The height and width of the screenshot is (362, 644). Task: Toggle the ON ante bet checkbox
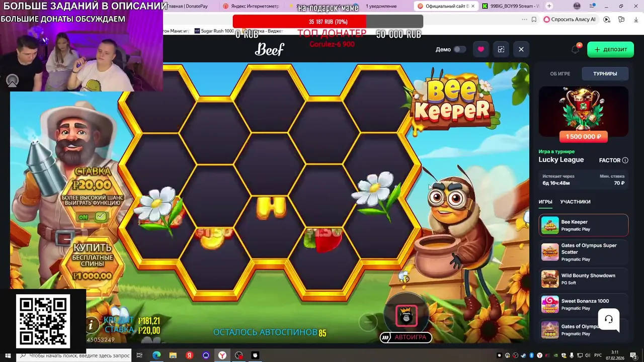click(101, 217)
